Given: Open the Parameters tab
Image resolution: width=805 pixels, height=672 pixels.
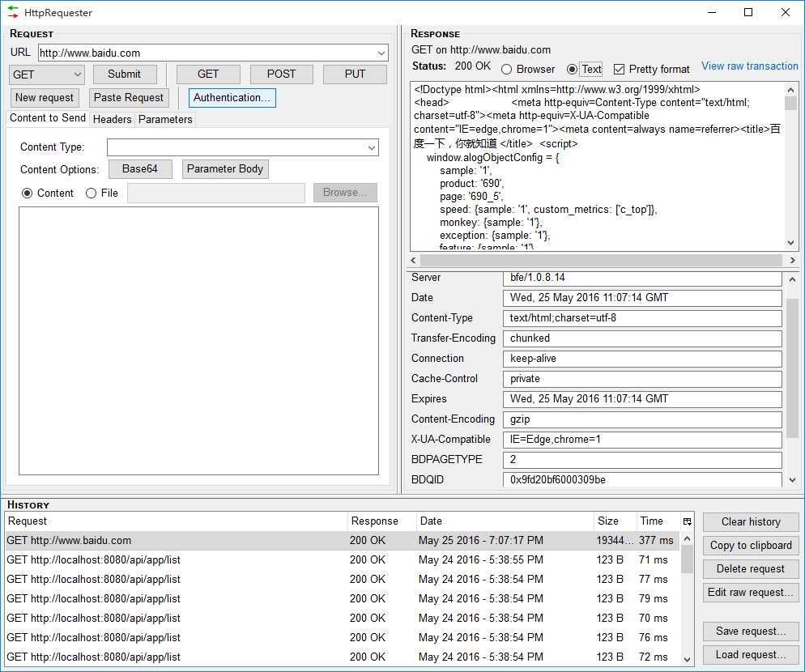Looking at the screenshot, I should click(165, 119).
